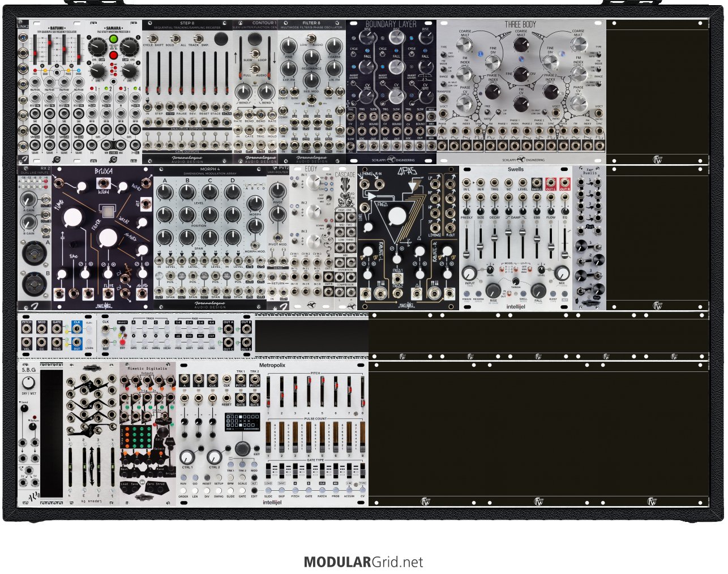Image resolution: width=728 pixels, height=574 pixels.
Task: Flip the Contour 1 FULL/AUDIO switch
Action: pos(254,68)
